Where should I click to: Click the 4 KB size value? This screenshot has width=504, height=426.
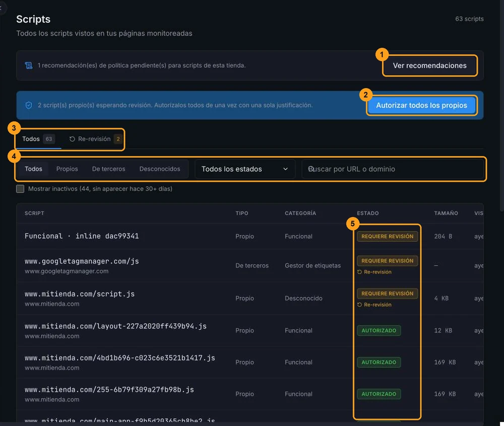click(442, 298)
